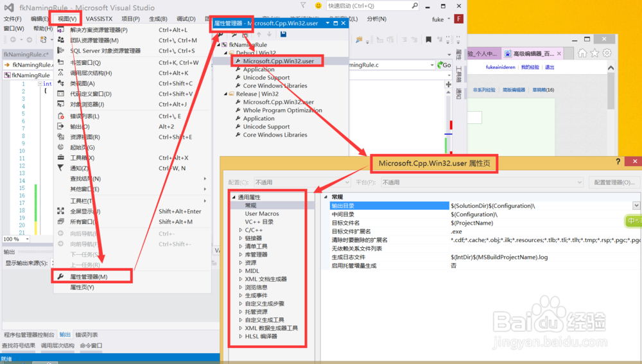642x364 pixels.
Task: Click the 对象浏览器(J) icon entry
Action: click(x=60, y=104)
